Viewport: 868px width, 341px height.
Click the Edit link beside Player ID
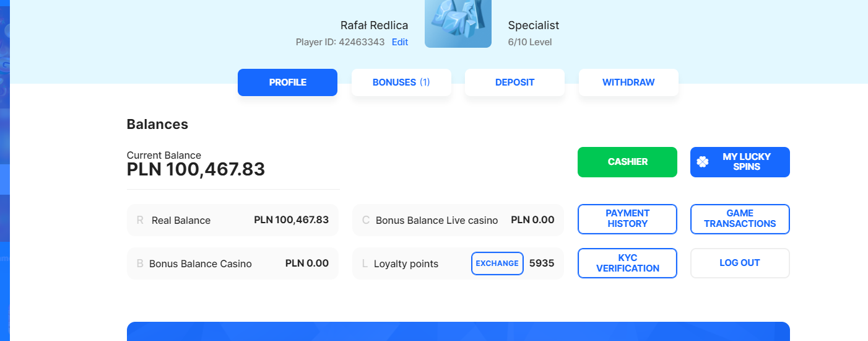[x=400, y=42]
